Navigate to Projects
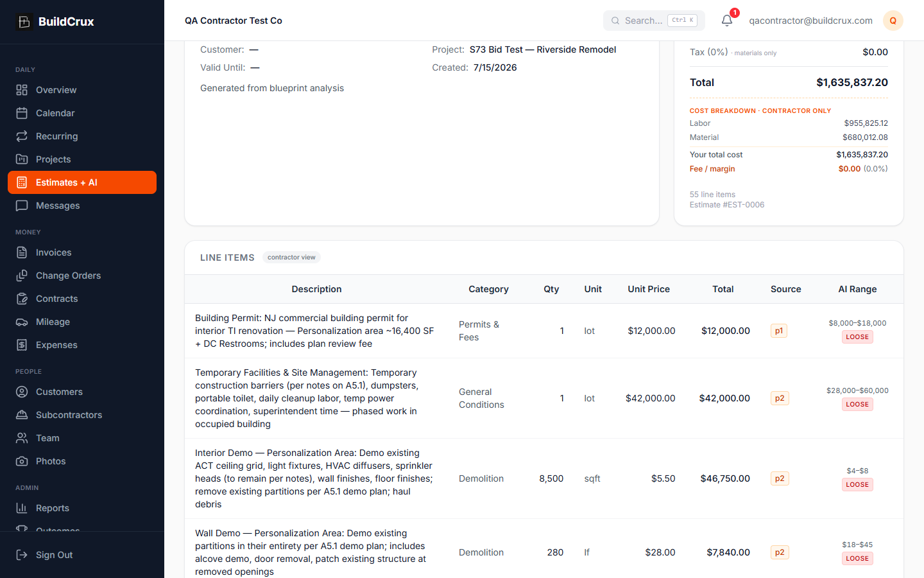This screenshot has width=924, height=578. 82,159
